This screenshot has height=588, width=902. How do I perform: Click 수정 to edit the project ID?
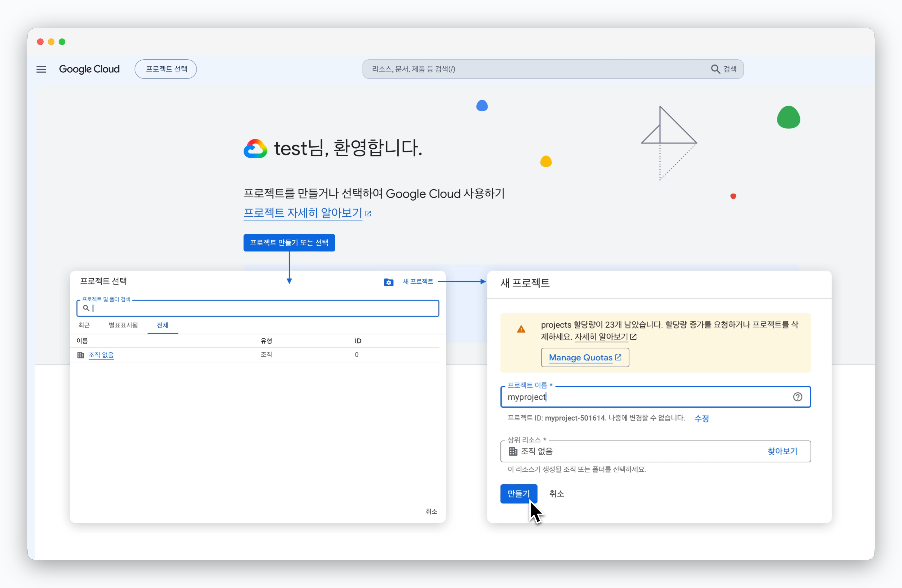[701, 418]
